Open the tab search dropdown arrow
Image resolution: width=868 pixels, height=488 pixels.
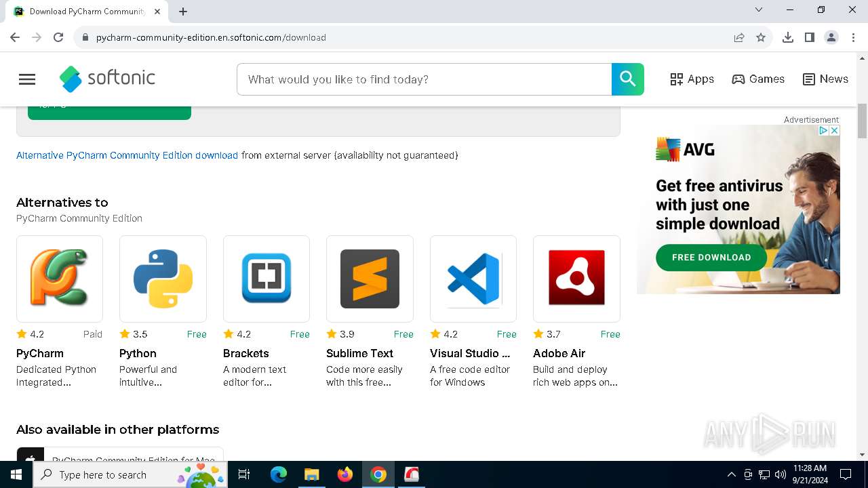[759, 9]
